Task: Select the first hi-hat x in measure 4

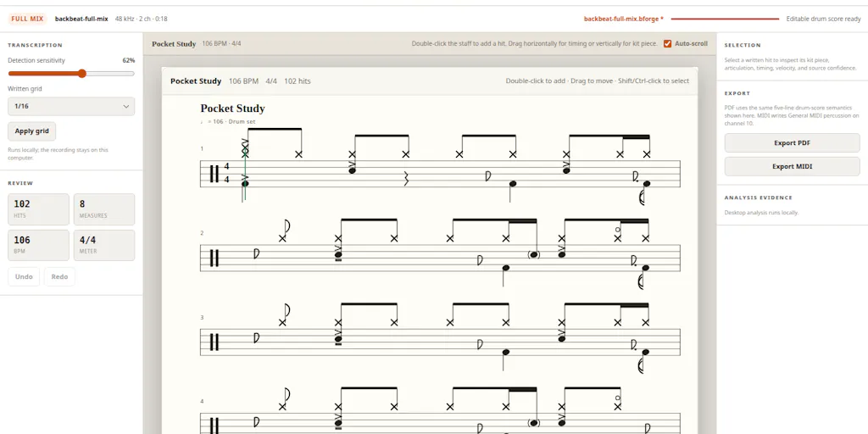Action: pos(283,407)
